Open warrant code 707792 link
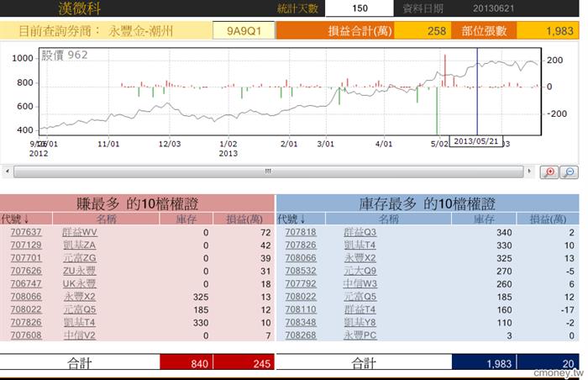Screen dimensions: 588x380 [x=301, y=284]
